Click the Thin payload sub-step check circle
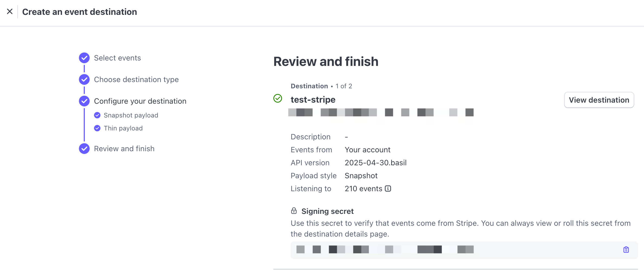 97,128
